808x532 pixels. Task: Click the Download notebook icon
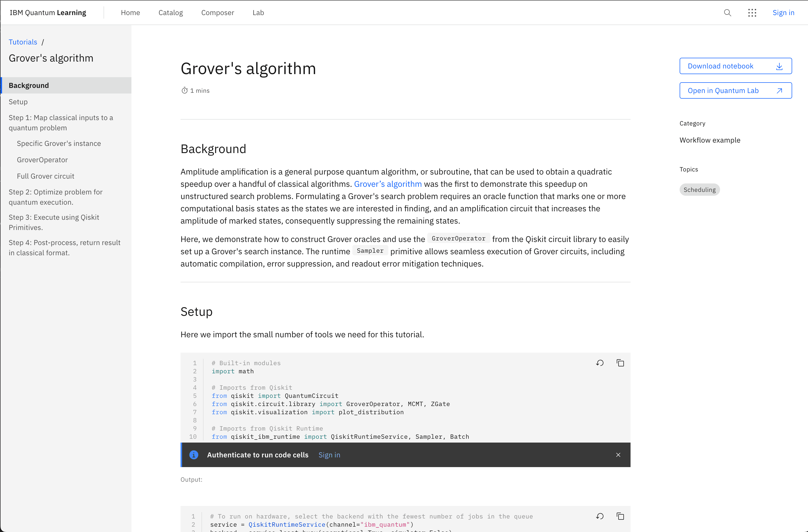click(781, 66)
